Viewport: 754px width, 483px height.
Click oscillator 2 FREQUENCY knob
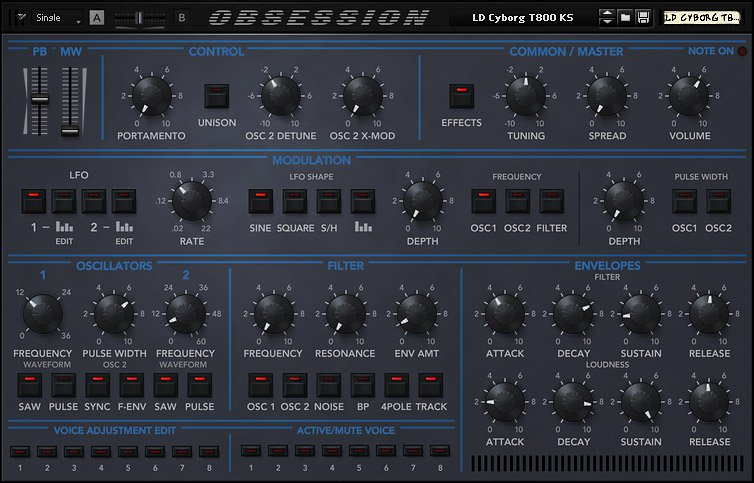pyautogui.click(x=186, y=314)
